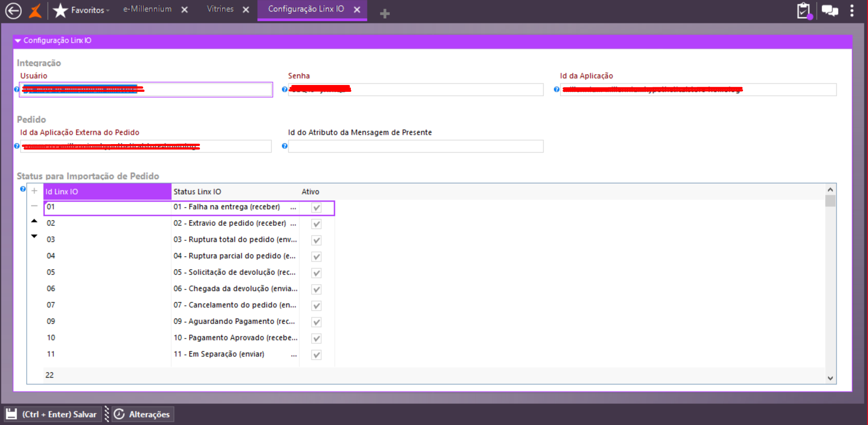Viewport: 868px width, 425px height.
Task: Select status cell '06 - Chegada da devolução'
Action: coord(235,289)
